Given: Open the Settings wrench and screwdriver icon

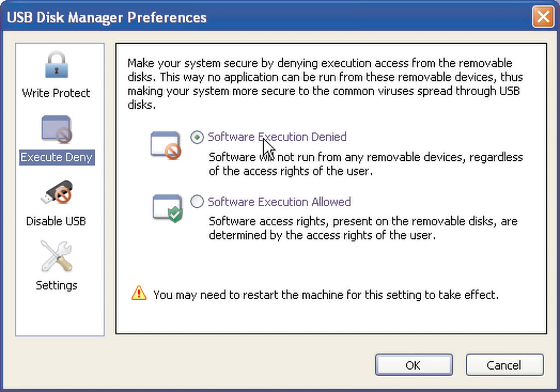Looking at the screenshot, I should point(56,256).
